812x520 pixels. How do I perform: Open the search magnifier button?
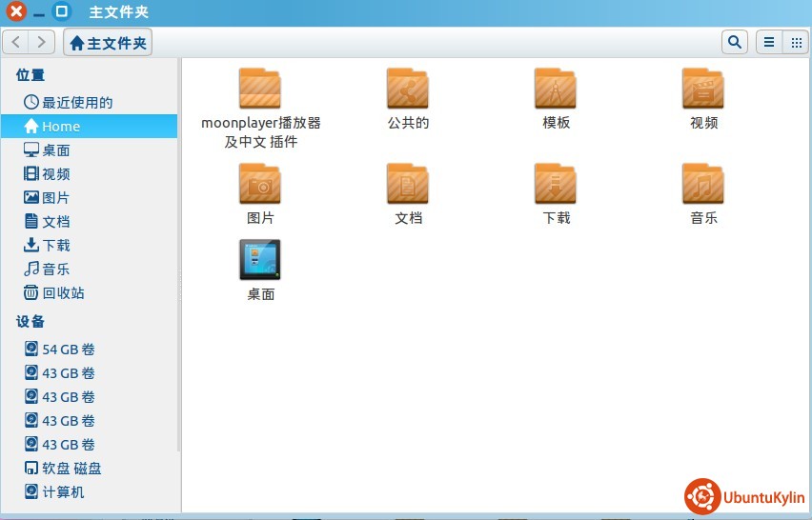point(734,42)
